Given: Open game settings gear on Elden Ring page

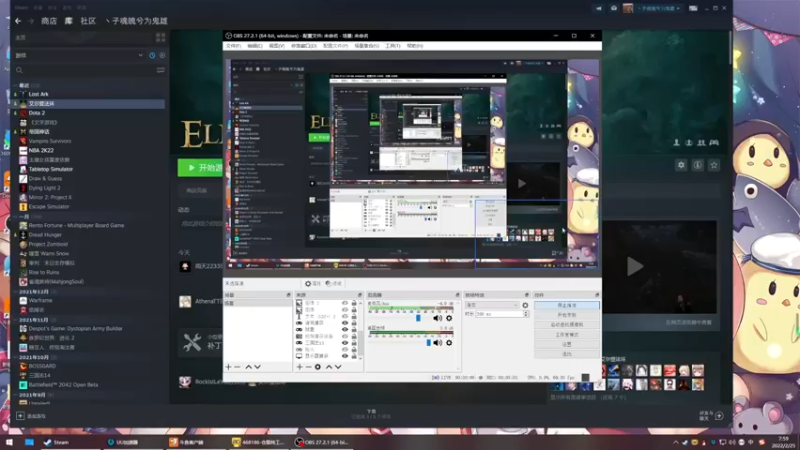Looking at the screenshot, I should 681,165.
